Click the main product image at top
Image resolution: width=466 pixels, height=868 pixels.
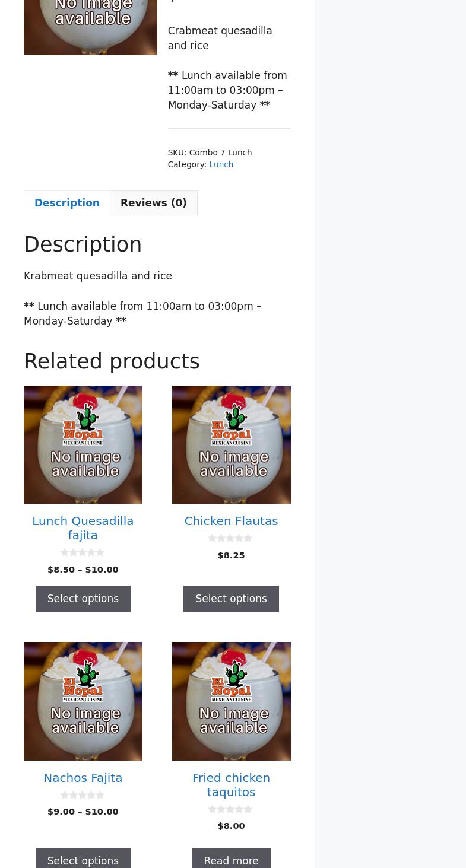click(x=90, y=24)
